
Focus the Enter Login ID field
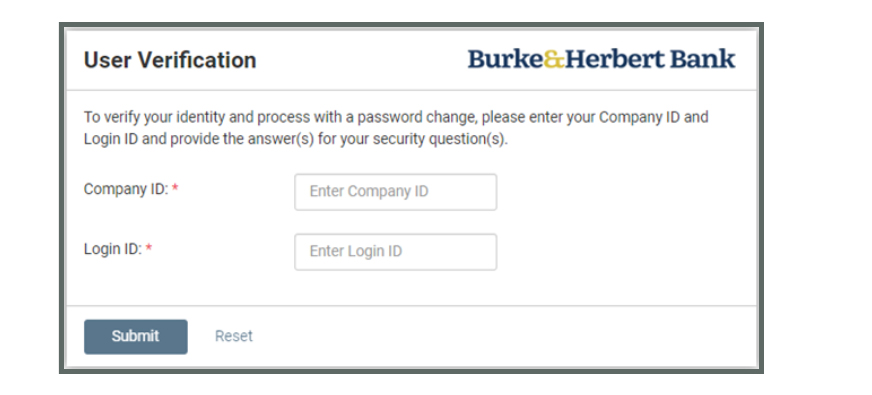tap(395, 252)
